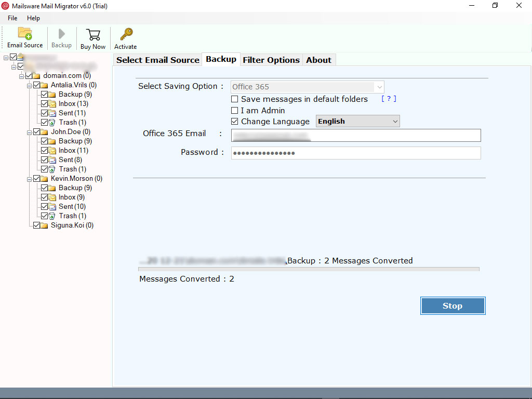Click the Siguna.Koi folder icon

click(x=44, y=225)
